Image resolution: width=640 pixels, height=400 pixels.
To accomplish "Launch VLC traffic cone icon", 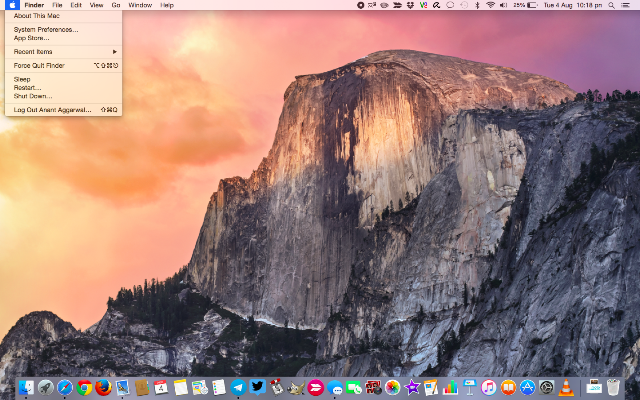I will 566,387.
